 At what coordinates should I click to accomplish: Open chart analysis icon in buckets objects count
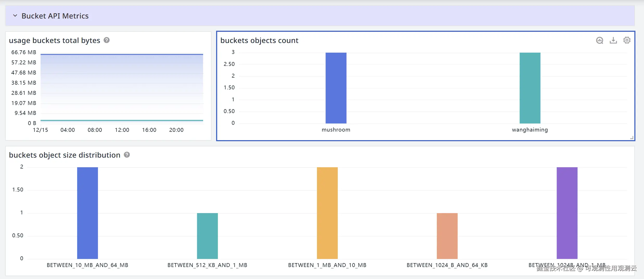(x=599, y=40)
